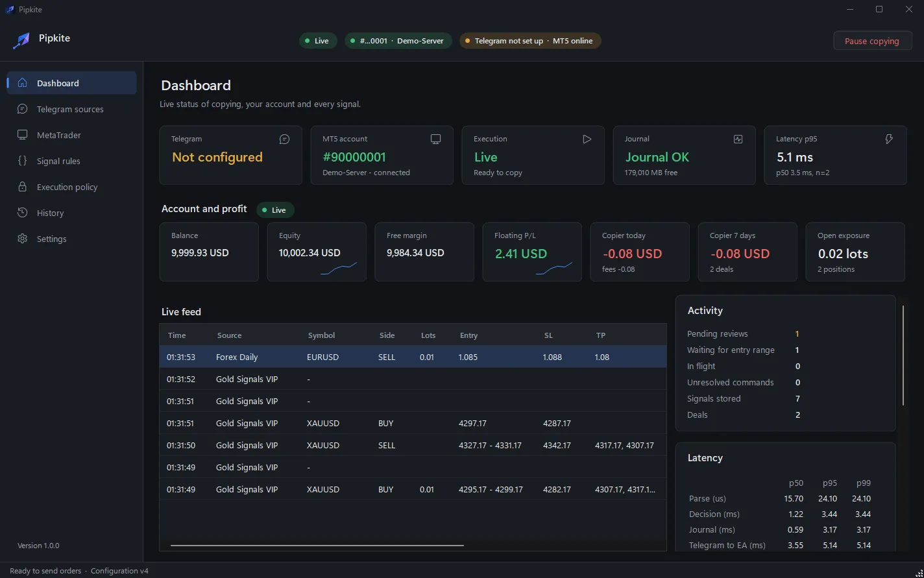Click the #90000001 account number
This screenshot has width=924, height=578.
point(354,157)
